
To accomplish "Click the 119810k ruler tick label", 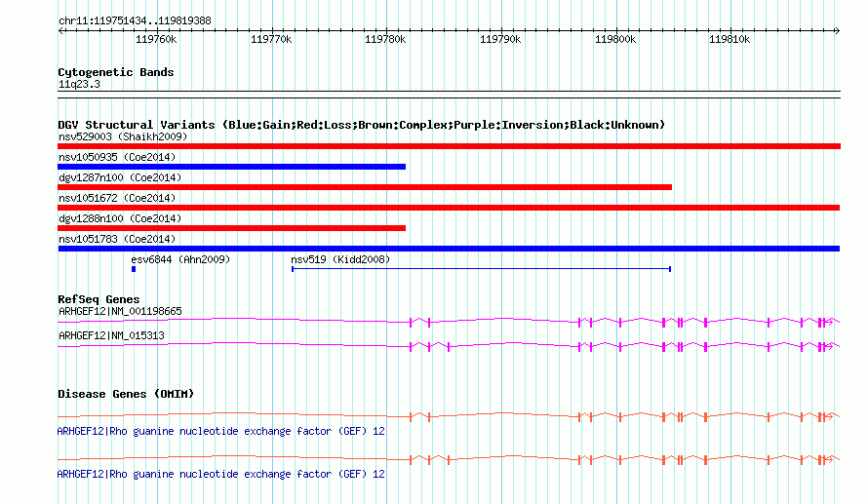I will pos(730,39).
